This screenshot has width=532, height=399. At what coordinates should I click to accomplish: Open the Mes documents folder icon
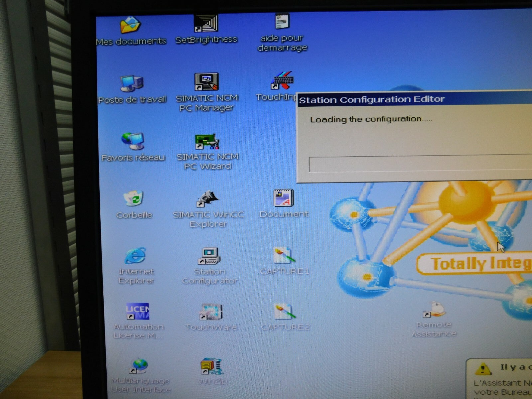click(x=131, y=25)
